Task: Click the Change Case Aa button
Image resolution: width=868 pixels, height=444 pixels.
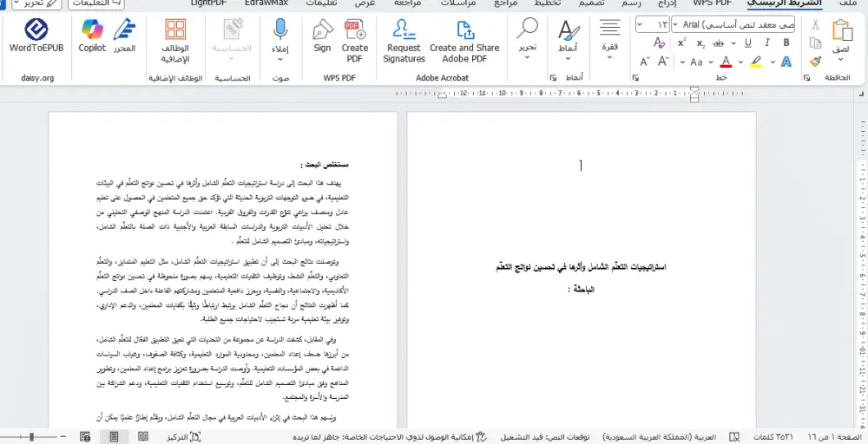Action: click(696, 62)
